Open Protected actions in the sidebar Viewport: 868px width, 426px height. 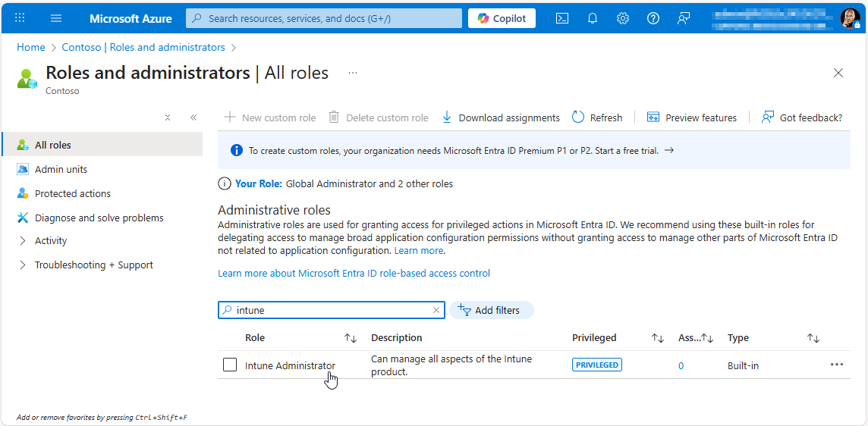(72, 194)
